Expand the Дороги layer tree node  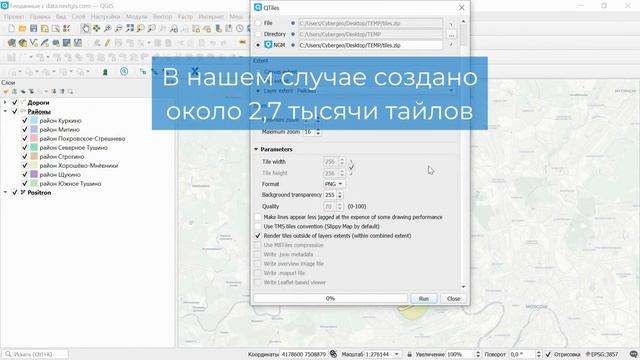click(x=5, y=102)
